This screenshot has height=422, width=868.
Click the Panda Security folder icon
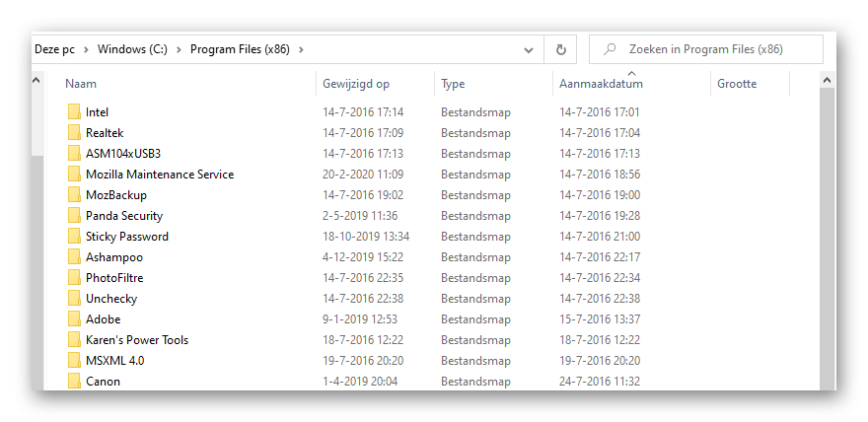pos(74,216)
